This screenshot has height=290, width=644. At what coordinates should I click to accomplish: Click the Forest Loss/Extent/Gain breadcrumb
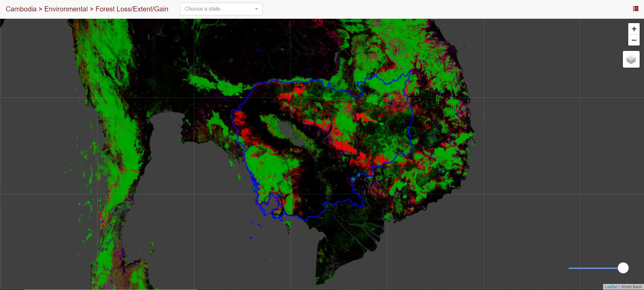point(132,9)
